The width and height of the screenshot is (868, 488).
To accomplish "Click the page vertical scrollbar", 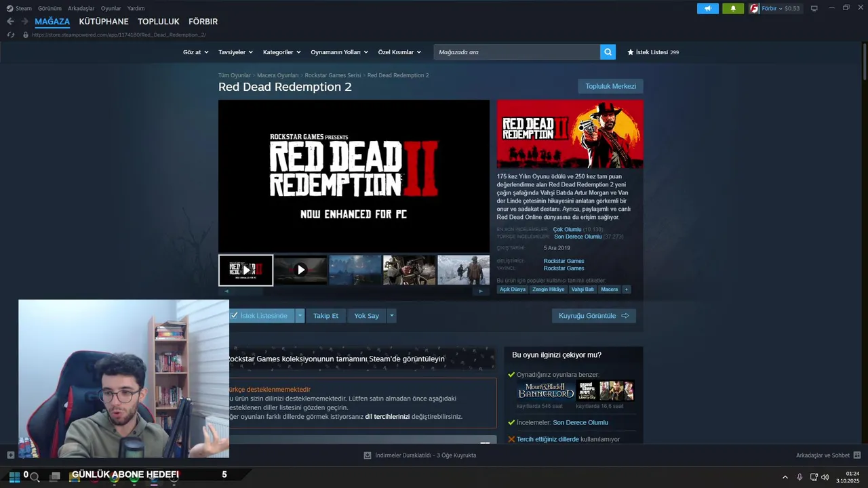I will pyautogui.click(x=865, y=61).
